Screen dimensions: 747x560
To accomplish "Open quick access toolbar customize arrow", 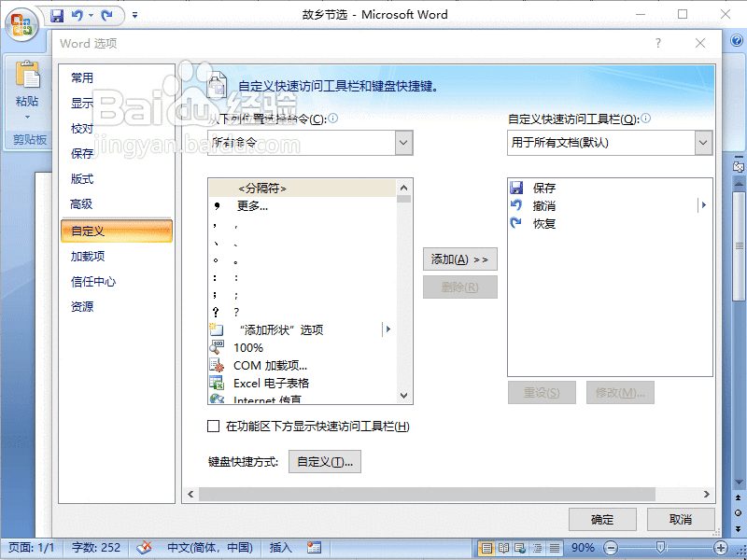I will (x=134, y=16).
